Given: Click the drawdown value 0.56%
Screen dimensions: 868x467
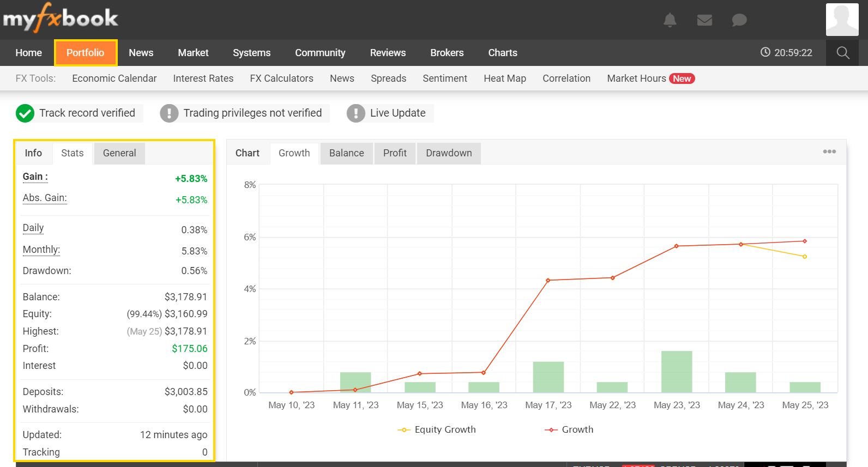Looking at the screenshot, I should coord(194,271).
